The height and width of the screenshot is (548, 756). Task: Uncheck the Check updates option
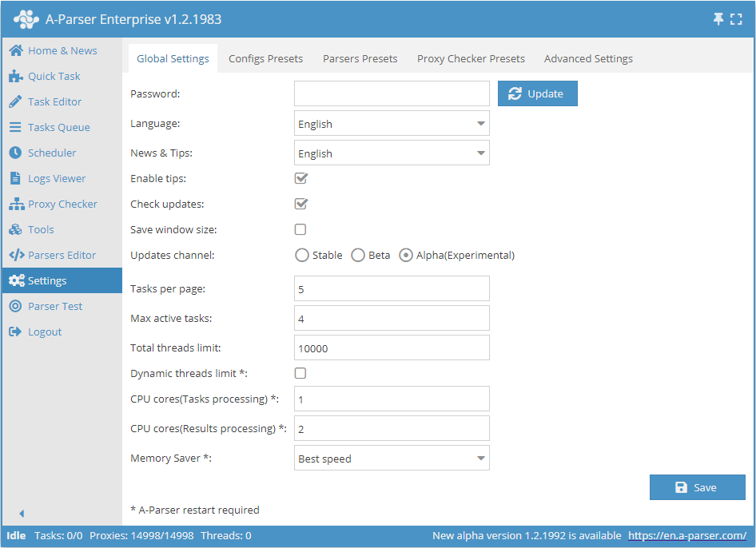(x=300, y=204)
